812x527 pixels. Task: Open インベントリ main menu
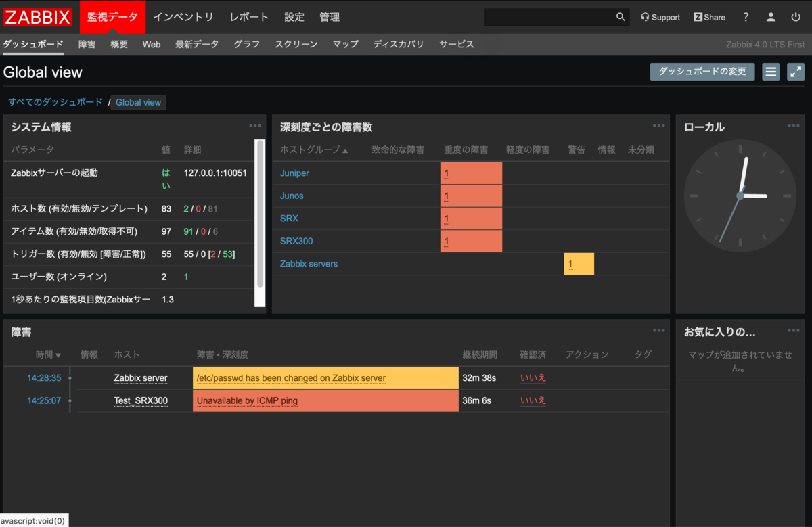point(183,17)
